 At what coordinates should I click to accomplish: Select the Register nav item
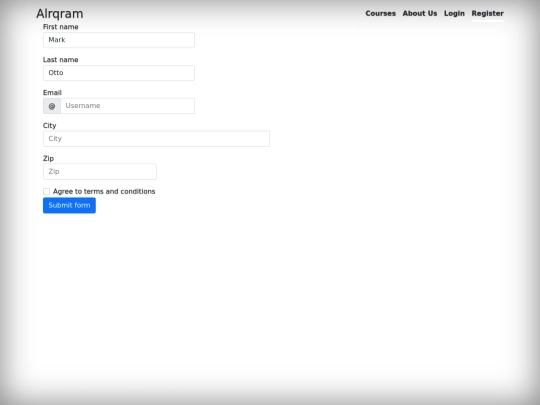(488, 13)
